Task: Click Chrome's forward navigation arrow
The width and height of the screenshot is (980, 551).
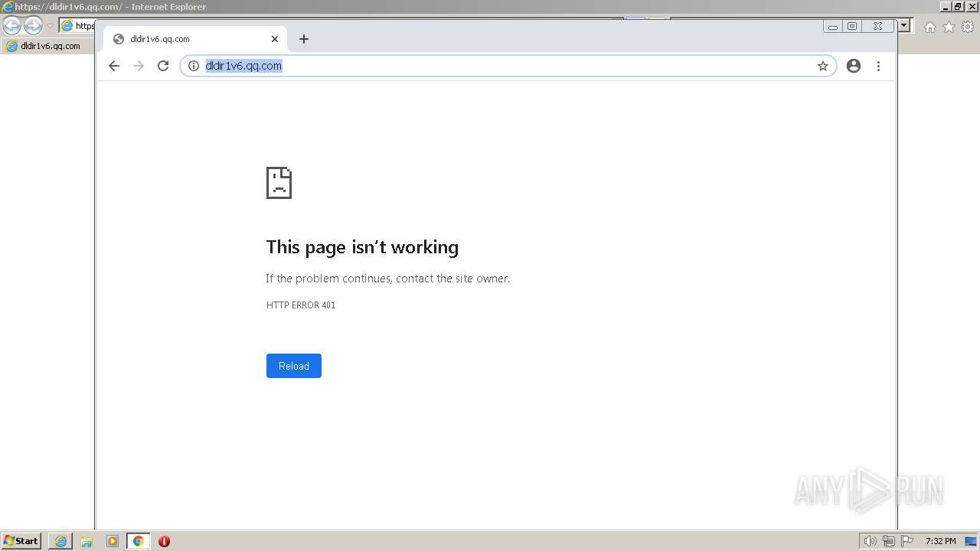Action: [139, 66]
